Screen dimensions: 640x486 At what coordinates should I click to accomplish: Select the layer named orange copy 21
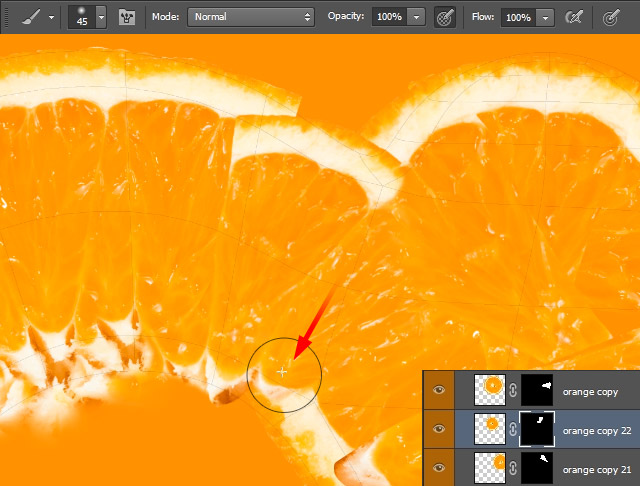pyautogui.click(x=597, y=470)
